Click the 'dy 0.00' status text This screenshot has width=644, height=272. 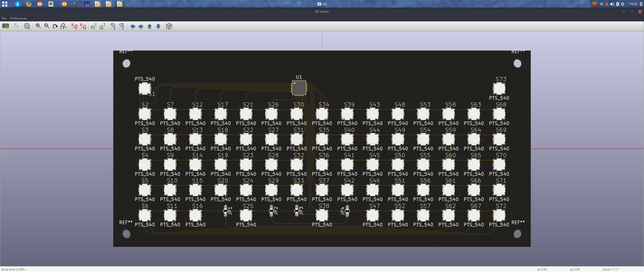tap(575, 269)
